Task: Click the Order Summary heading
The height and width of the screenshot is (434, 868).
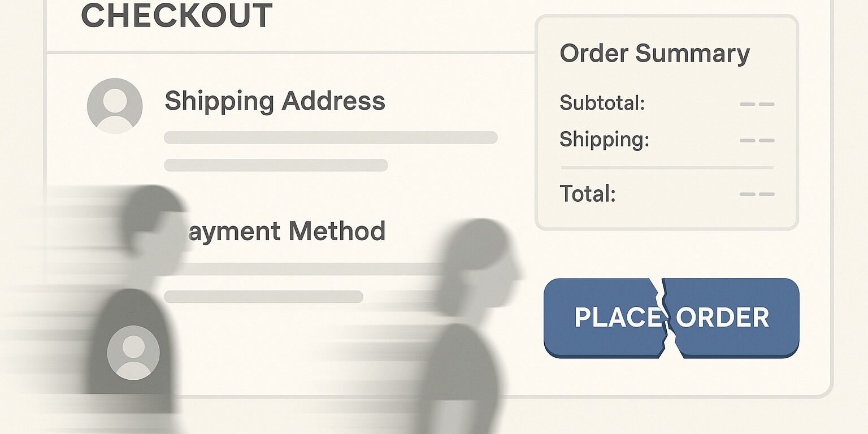Action: tap(655, 54)
